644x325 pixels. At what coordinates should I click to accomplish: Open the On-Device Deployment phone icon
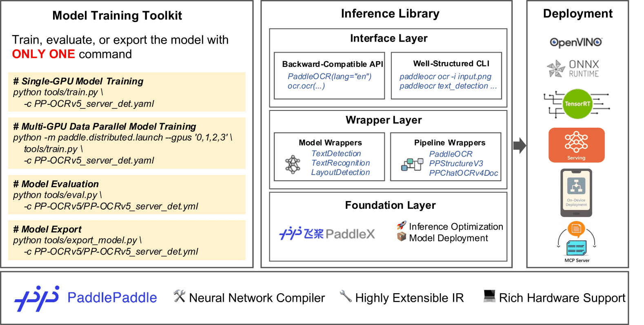(x=576, y=192)
